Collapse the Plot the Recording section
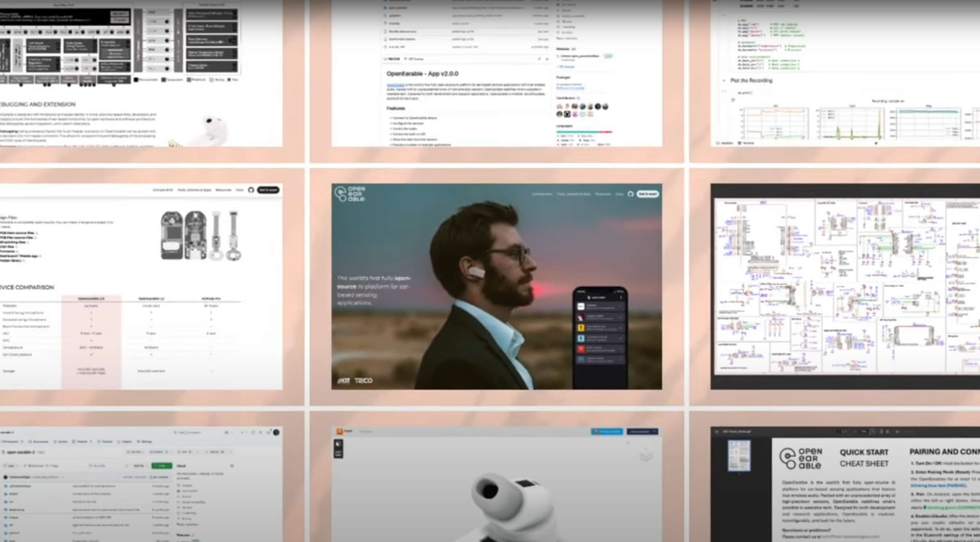980x542 pixels. 724,80
